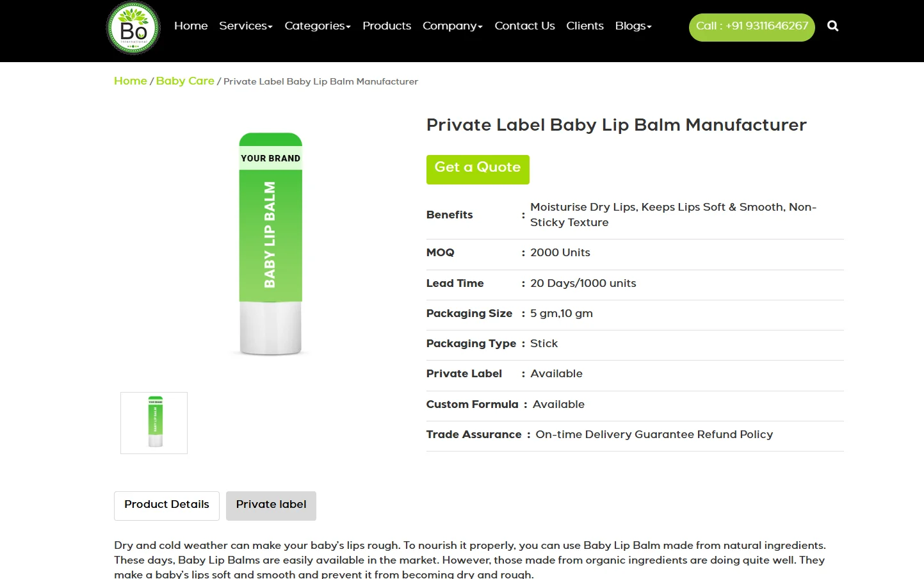Click the Get a Quote button

477,169
